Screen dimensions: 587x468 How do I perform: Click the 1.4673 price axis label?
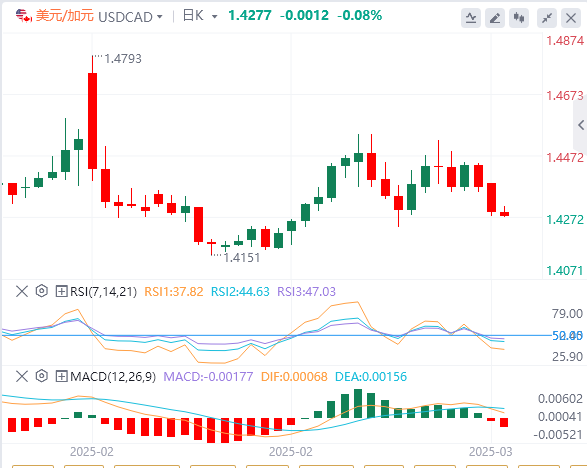565,96
